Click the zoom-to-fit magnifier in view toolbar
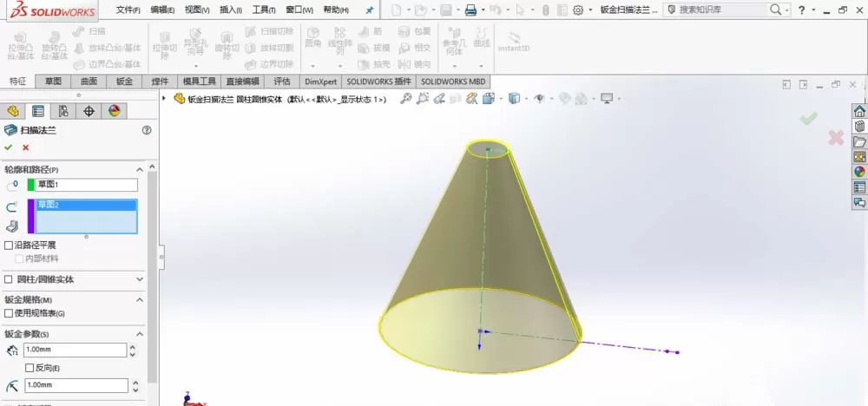Screen dimensions: 868x406 click(405, 98)
